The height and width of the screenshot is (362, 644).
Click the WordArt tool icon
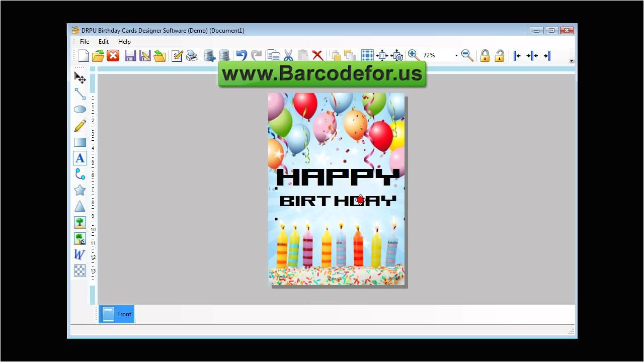(80, 254)
